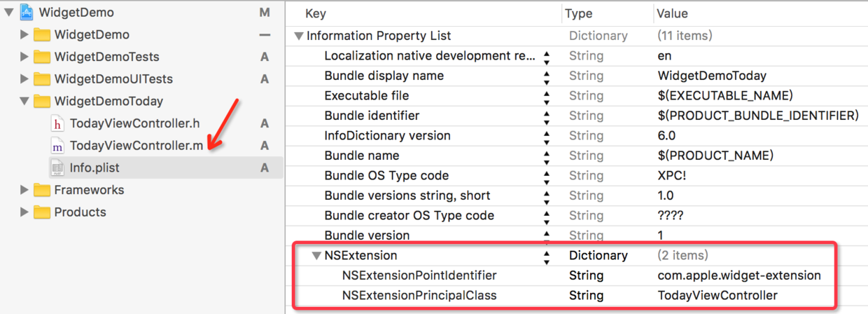Screen dimensions: 868x314
Task: Select the TodayViewController.h header file icon
Action: click(x=58, y=123)
